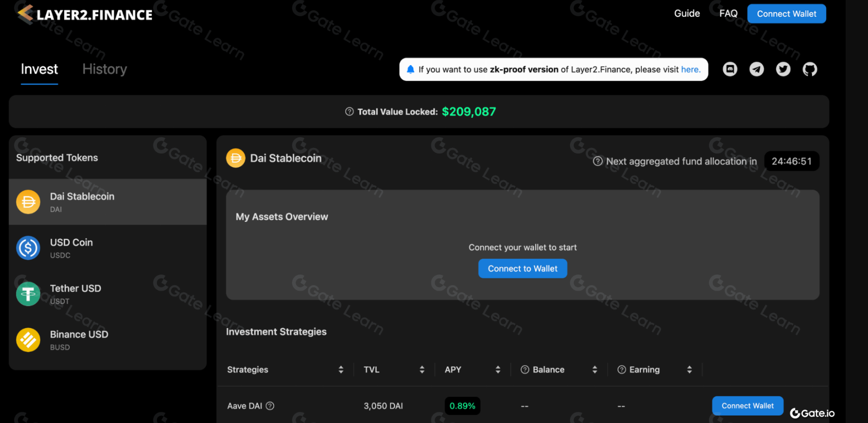Click the Connect Wallet button

coord(787,13)
